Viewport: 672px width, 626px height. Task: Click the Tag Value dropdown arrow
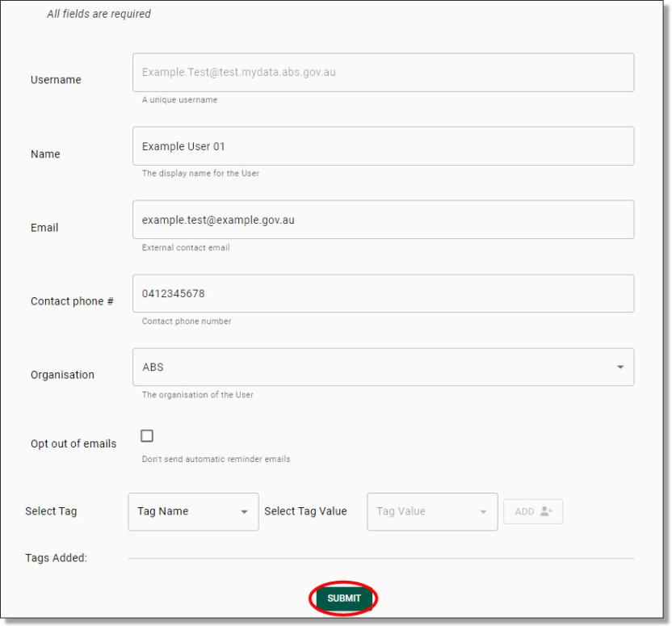click(482, 510)
